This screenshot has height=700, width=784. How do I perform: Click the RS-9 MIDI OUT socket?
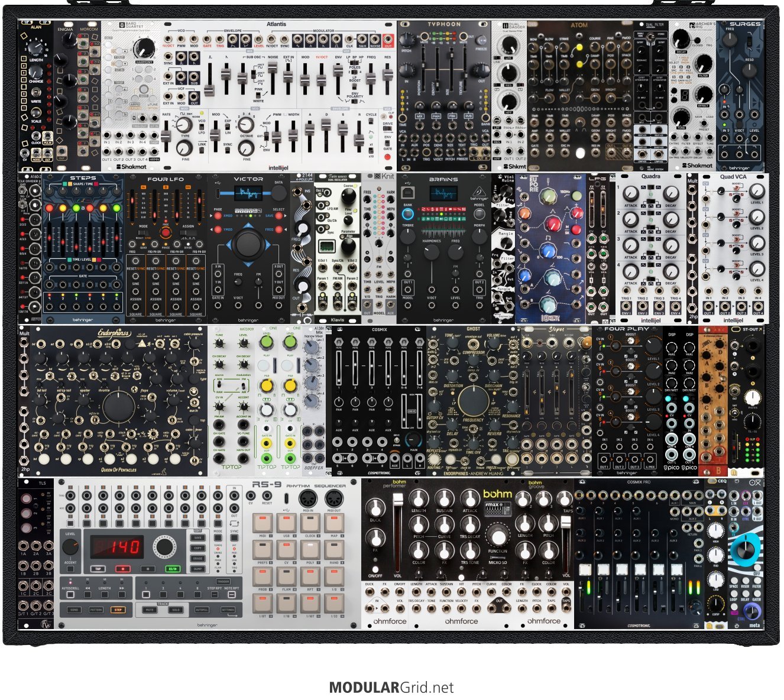334,499
